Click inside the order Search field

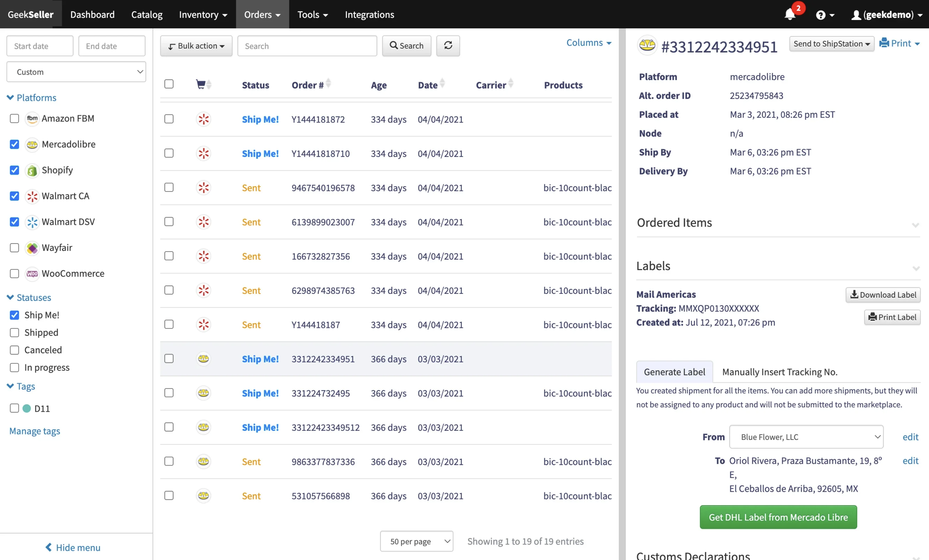point(307,46)
